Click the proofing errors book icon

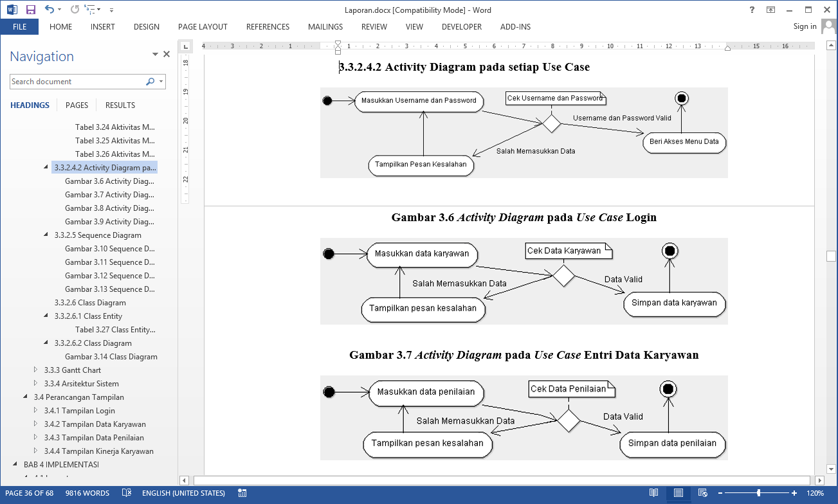[127, 493]
